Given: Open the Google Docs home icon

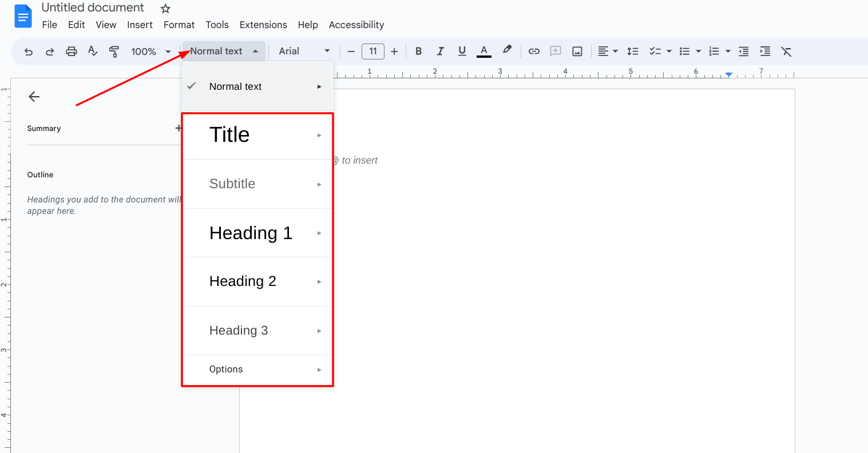Looking at the screenshot, I should 23,16.
